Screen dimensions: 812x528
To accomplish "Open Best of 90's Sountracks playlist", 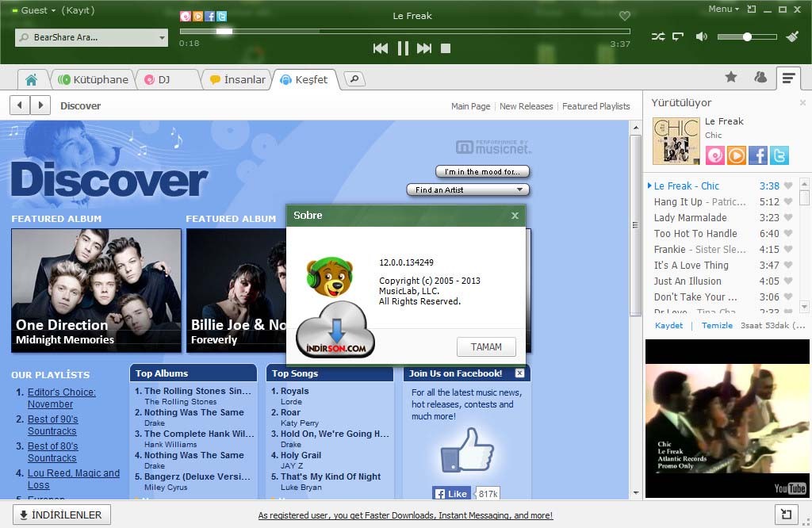I will (x=52, y=425).
